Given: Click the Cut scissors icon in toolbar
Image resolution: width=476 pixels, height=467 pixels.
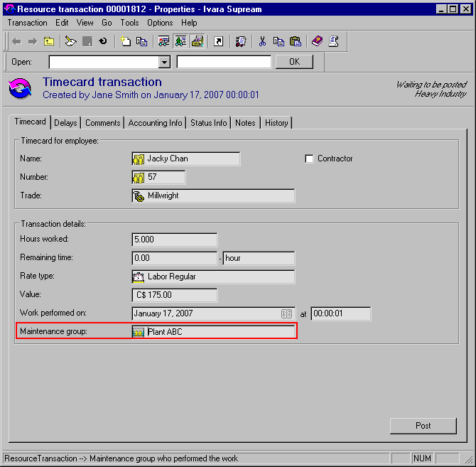Looking at the screenshot, I should [x=262, y=41].
